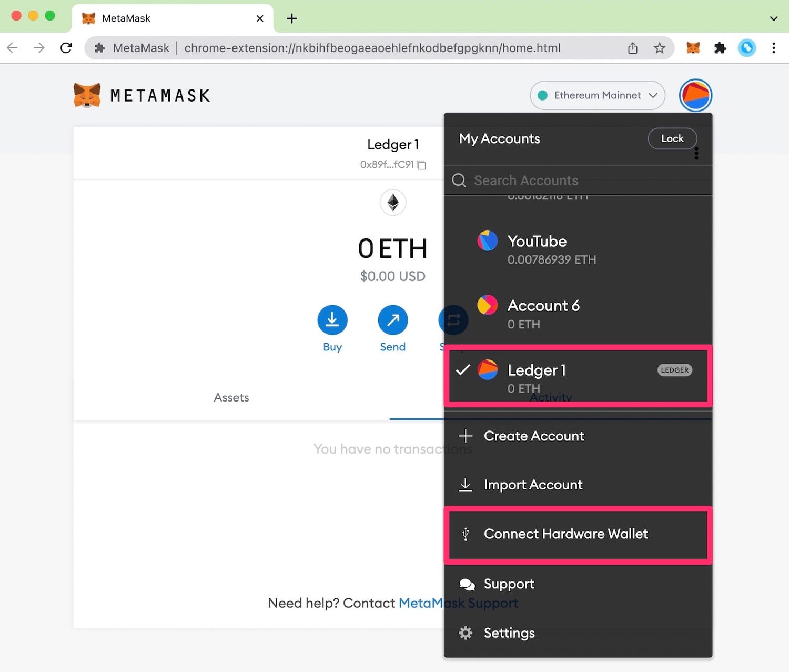
Task: Click the Send arrow icon button
Action: click(x=393, y=320)
